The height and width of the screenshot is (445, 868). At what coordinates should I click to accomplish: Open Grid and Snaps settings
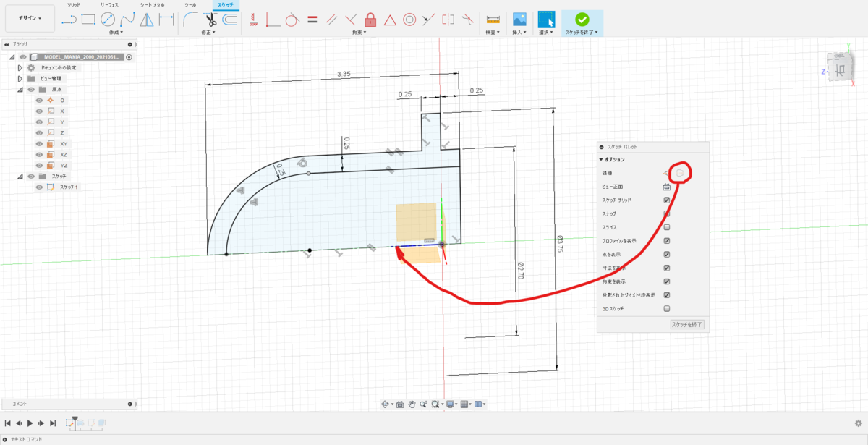click(x=465, y=404)
